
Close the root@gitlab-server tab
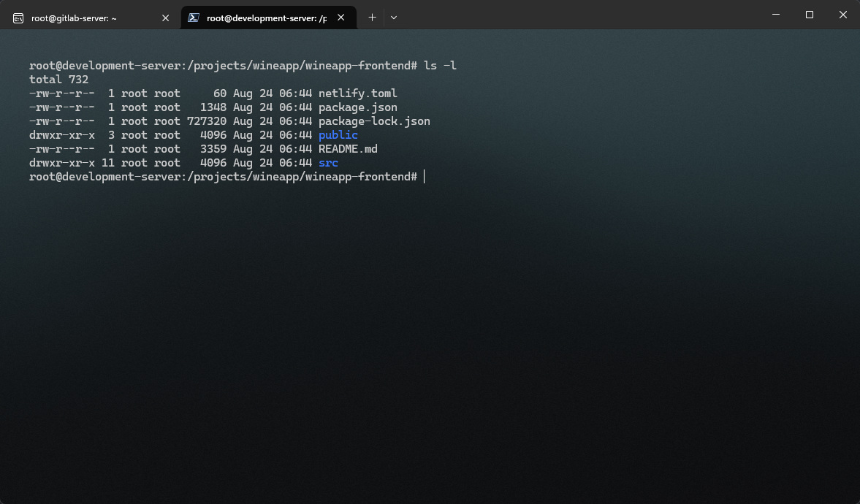[x=166, y=18]
